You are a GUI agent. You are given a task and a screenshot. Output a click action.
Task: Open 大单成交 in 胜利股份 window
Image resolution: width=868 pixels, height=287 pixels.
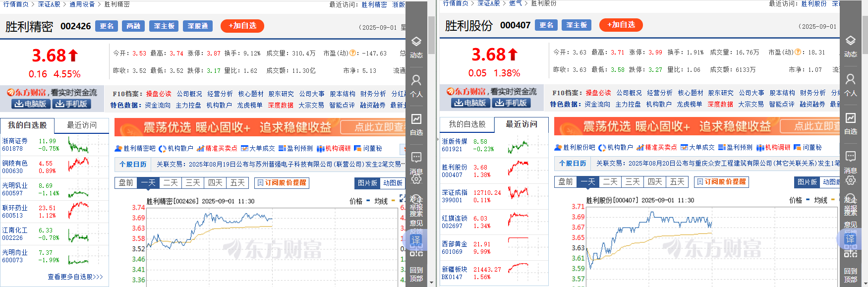click(697, 147)
